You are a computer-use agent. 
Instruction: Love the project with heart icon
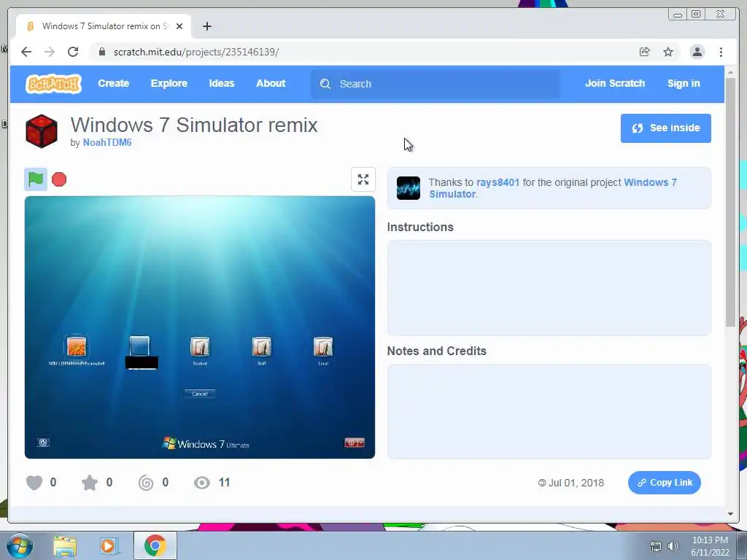34,483
